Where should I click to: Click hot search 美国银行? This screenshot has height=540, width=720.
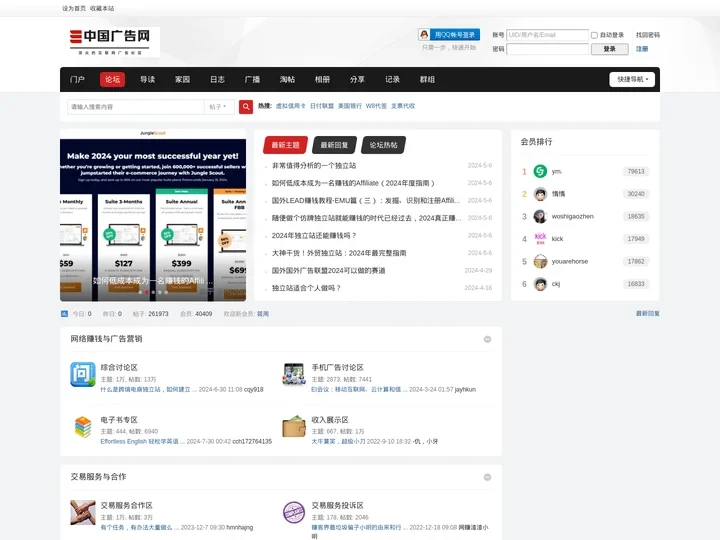point(350,106)
